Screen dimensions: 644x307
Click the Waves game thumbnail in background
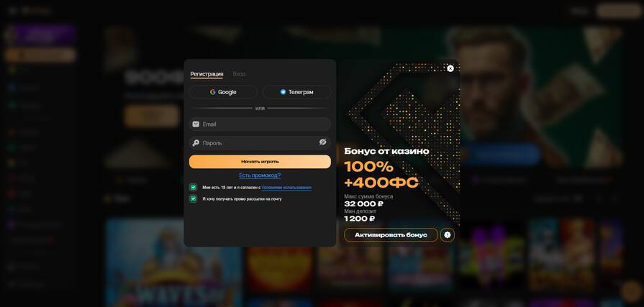tap(173, 262)
